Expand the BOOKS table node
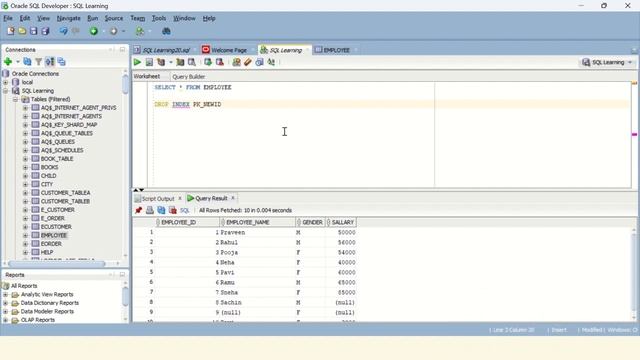Viewport: 640px width, 360px height. [25, 167]
